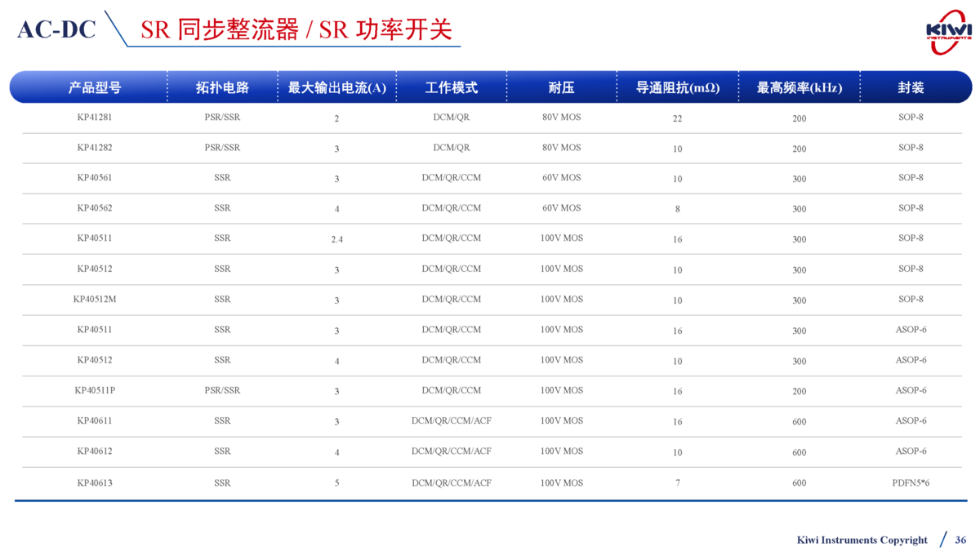The height and width of the screenshot is (556, 980).
Task: Select the SR 同步整流器 / SR 功率开关 title
Action: click(296, 29)
